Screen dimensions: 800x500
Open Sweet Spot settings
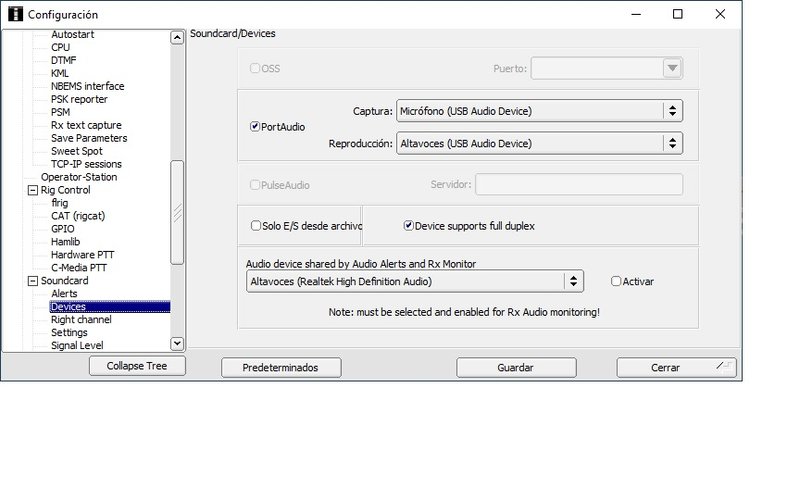pos(77,151)
